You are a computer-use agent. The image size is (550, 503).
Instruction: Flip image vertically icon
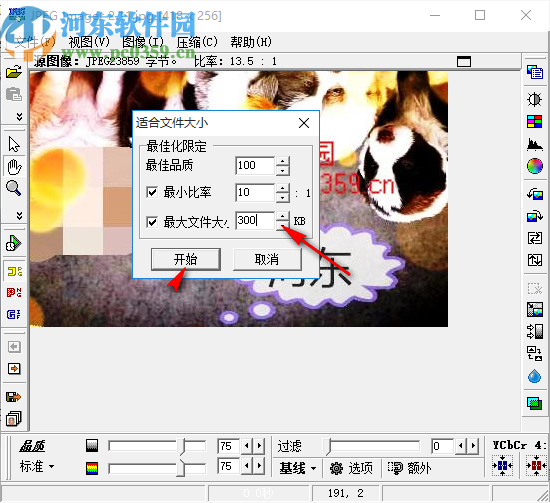click(x=535, y=260)
